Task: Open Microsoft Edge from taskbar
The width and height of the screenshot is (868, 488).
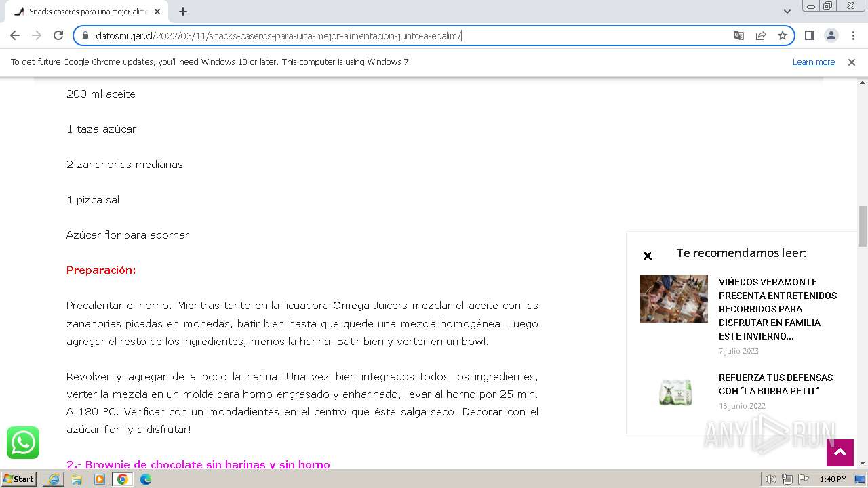Action: (x=146, y=479)
